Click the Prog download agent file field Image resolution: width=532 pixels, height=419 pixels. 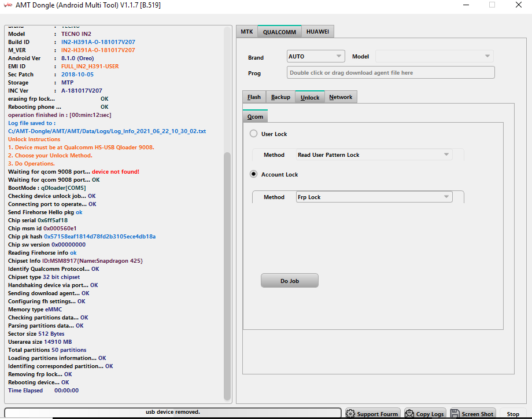coord(390,73)
